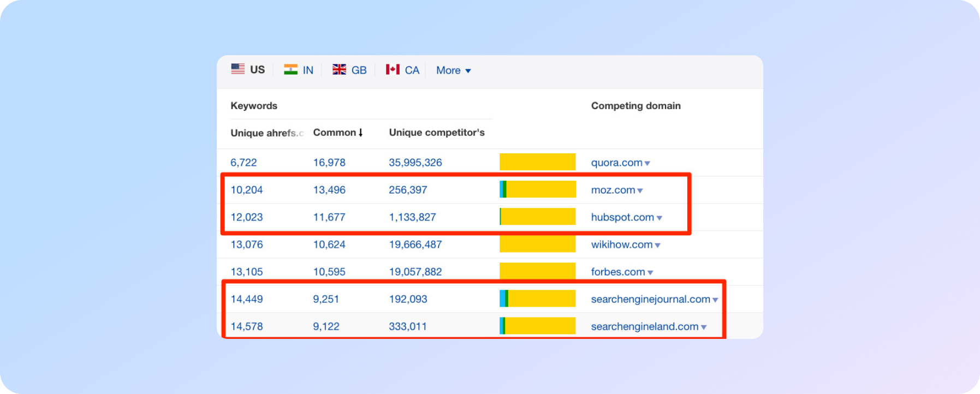The height and width of the screenshot is (394, 980).
Task: Open unique keywords 13,076 for wikihow.com
Action: tap(247, 244)
